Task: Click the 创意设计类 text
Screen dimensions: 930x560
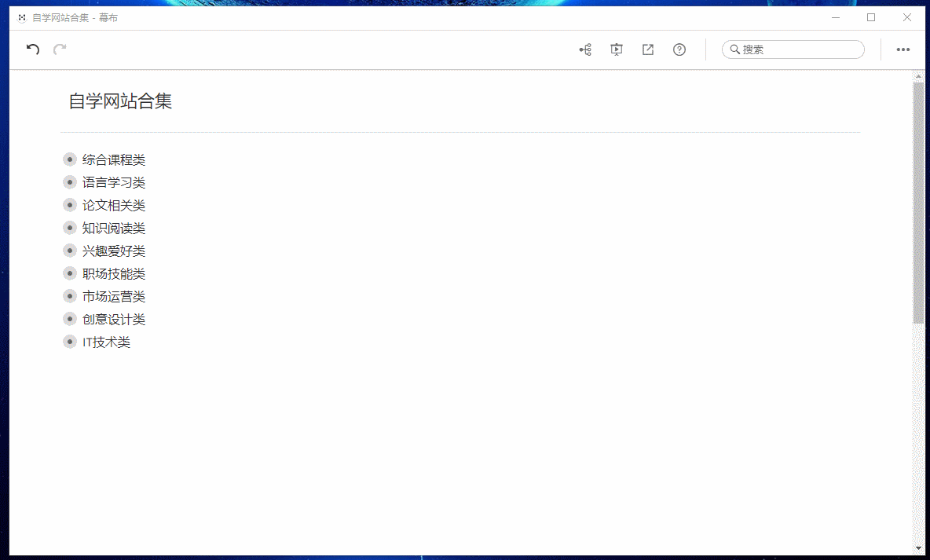Action: click(x=114, y=319)
